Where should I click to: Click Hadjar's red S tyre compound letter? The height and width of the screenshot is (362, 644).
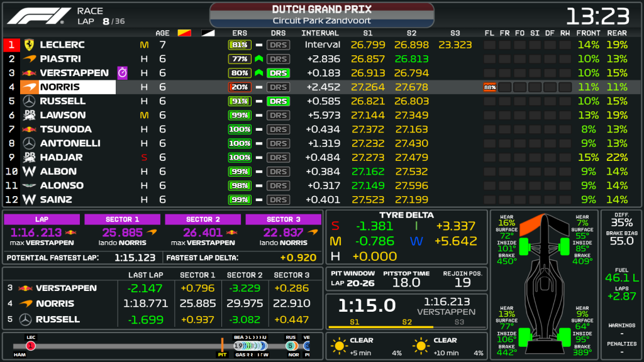[x=144, y=157]
